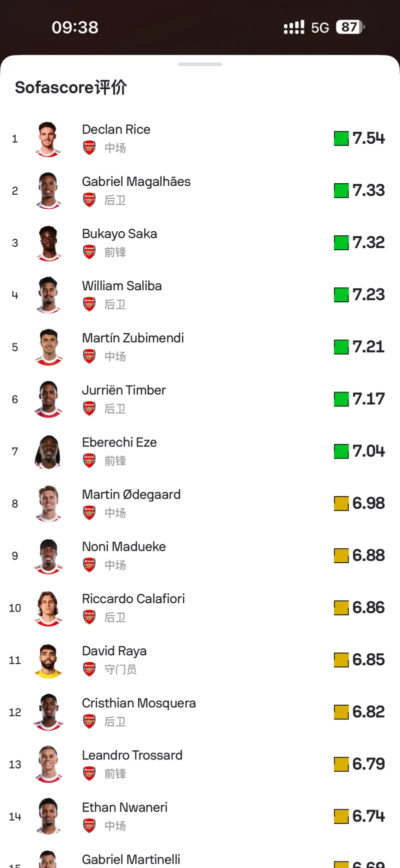Tap club crest under Leandro Trossard

(x=89, y=774)
